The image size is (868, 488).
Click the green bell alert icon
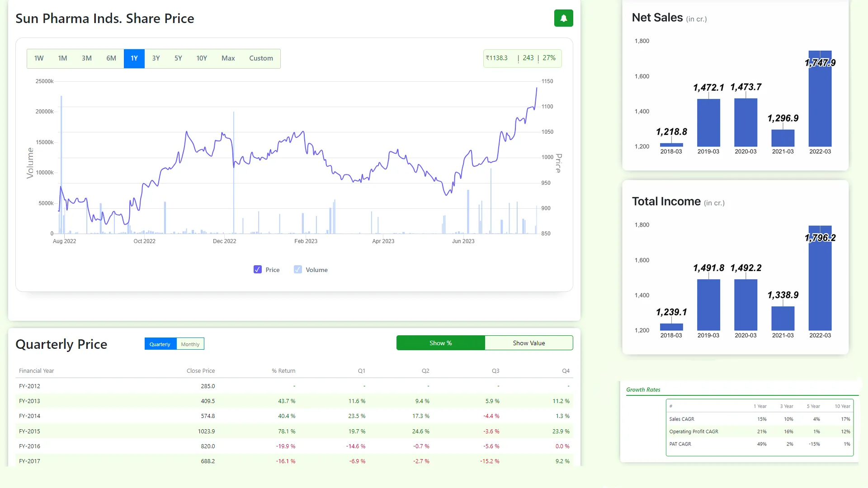click(563, 18)
